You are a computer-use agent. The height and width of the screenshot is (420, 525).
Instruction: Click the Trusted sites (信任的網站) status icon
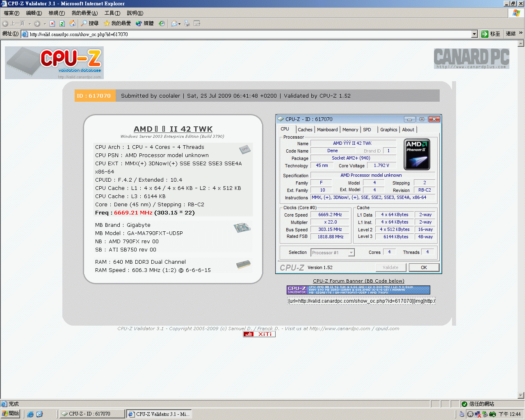(x=464, y=404)
